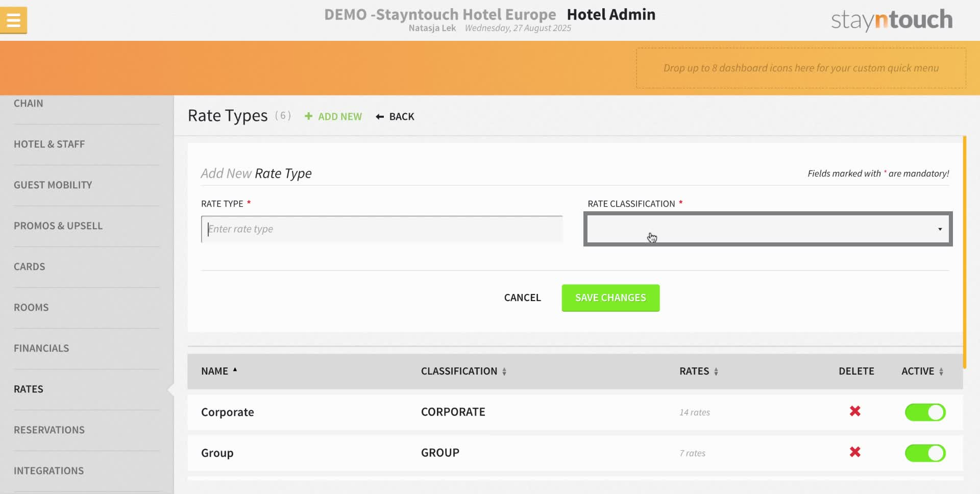Image resolution: width=980 pixels, height=494 pixels.
Task: Cancel adding the new rate type
Action: [522, 298]
